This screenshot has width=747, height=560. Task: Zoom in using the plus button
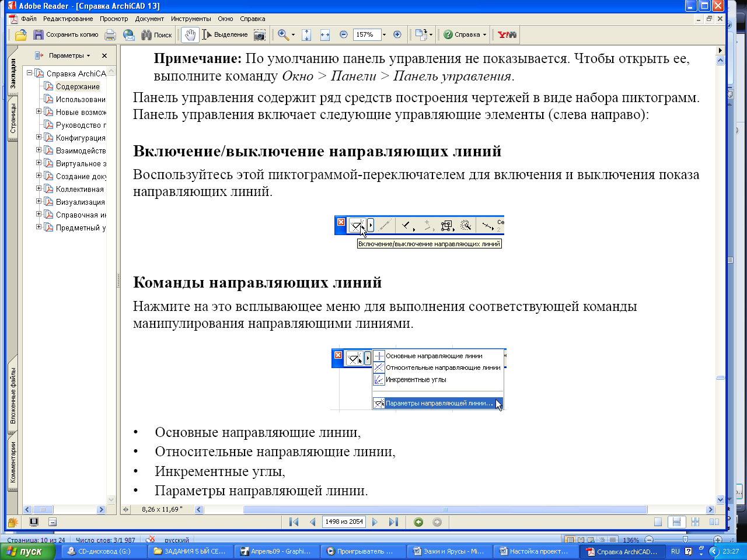[x=397, y=35]
